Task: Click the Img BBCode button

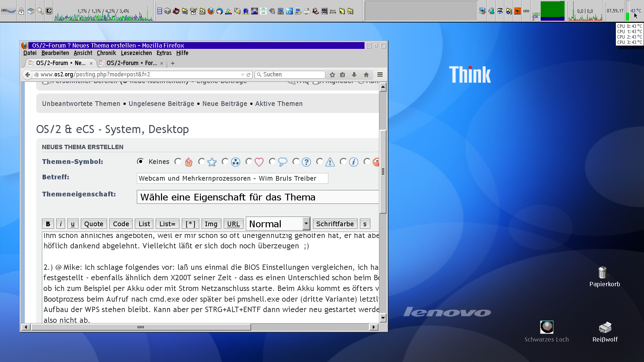Action: (x=211, y=224)
